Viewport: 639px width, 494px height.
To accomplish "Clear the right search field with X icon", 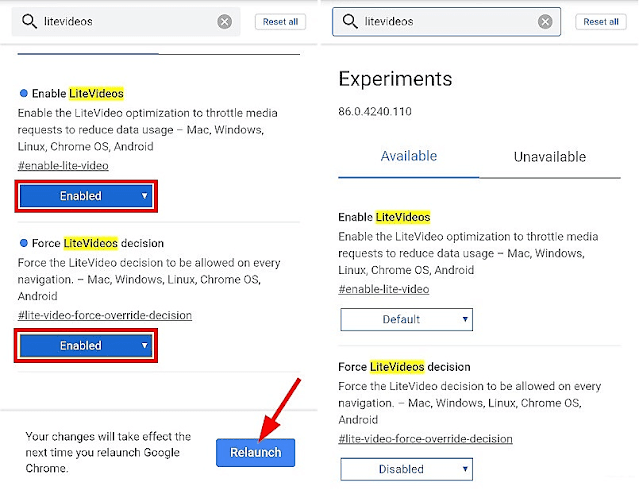I will 545,22.
